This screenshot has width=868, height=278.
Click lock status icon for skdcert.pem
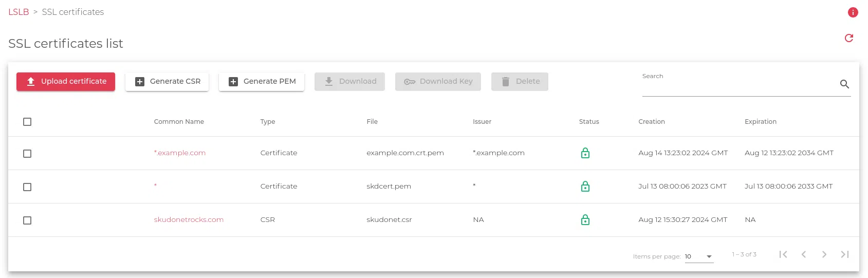[585, 187]
